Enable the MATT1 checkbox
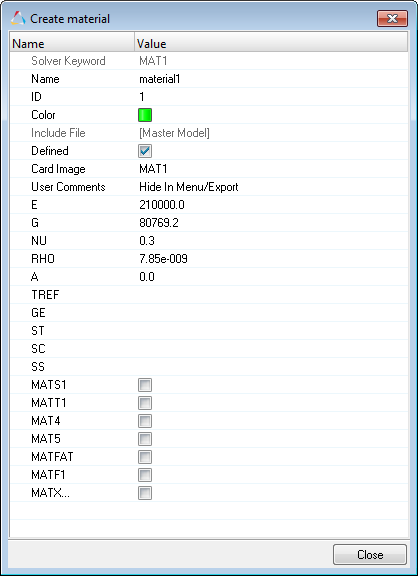 [x=145, y=403]
